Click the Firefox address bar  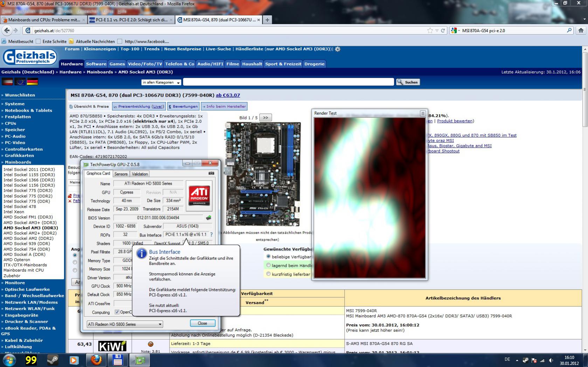(229, 31)
